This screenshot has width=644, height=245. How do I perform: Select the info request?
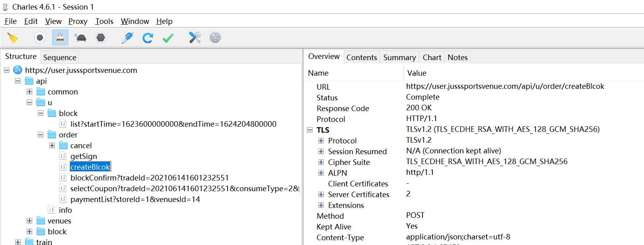65,210
